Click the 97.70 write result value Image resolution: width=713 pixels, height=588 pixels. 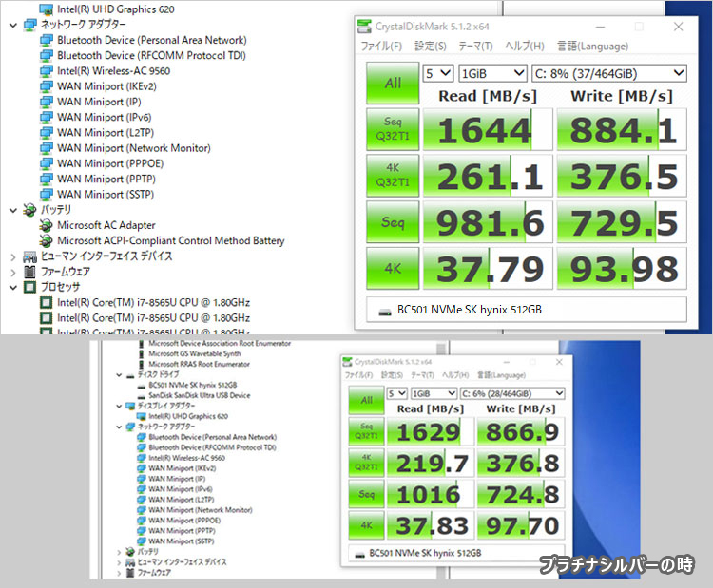[522, 525]
